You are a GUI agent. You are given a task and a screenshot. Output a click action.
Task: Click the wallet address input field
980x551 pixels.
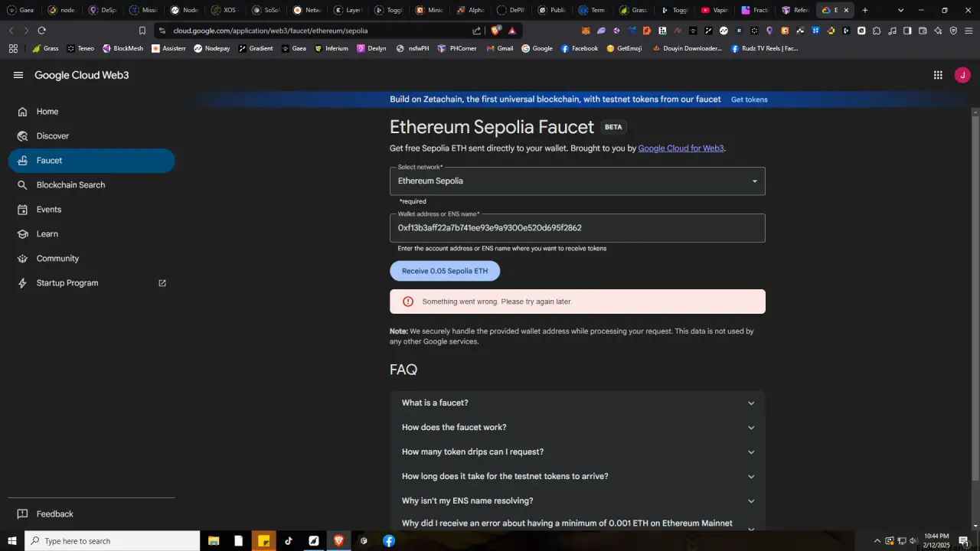point(577,228)
